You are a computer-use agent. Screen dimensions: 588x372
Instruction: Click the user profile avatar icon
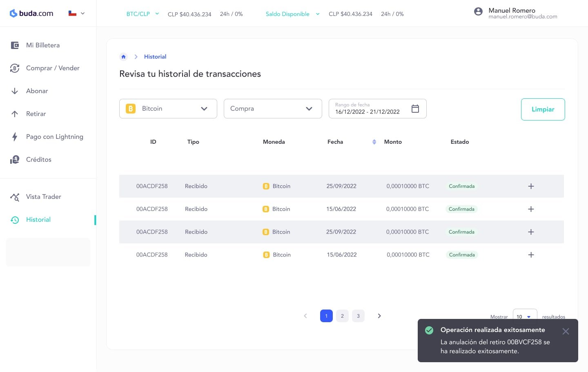478,11
